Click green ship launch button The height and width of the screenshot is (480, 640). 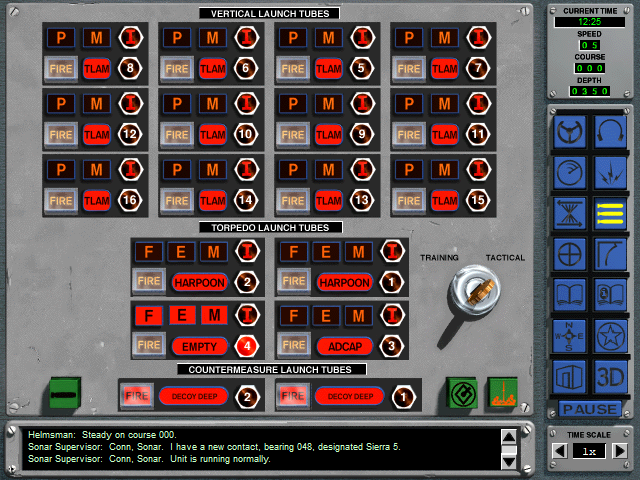[x=503, y=393]
